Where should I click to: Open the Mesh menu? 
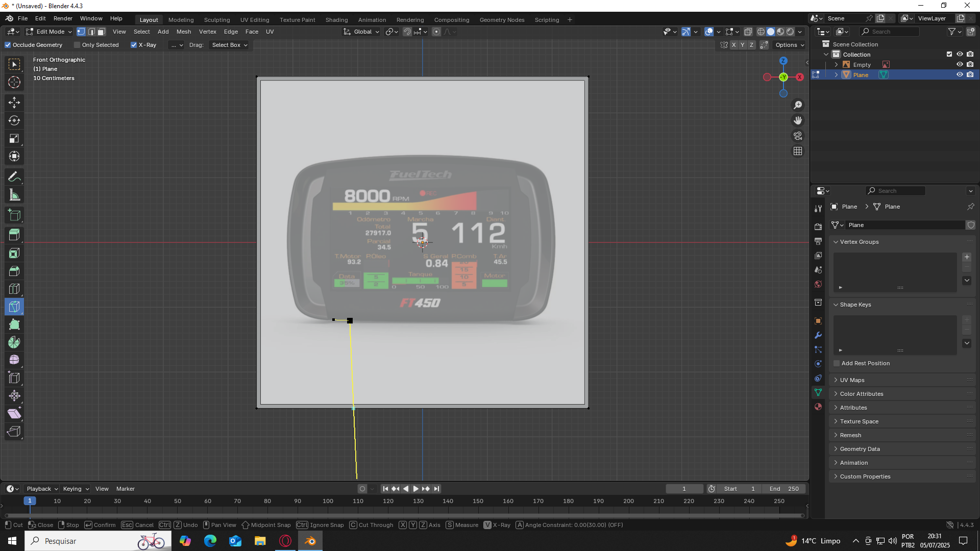[183, 32]
